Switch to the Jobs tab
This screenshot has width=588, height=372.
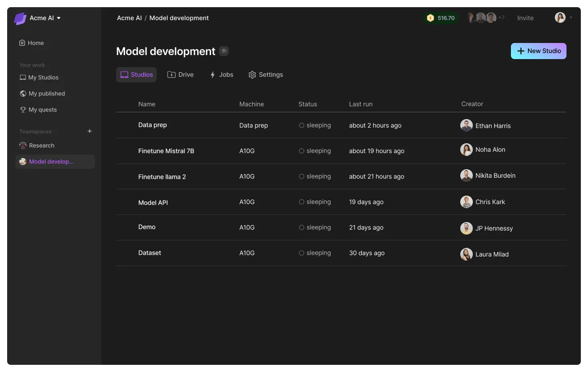pyautogui.click(x=221, y=75)
